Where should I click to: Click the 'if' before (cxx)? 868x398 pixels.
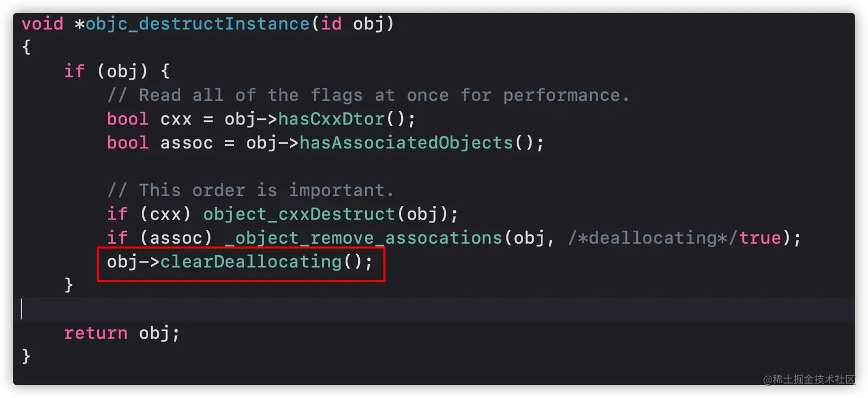(x=117, y=214)
